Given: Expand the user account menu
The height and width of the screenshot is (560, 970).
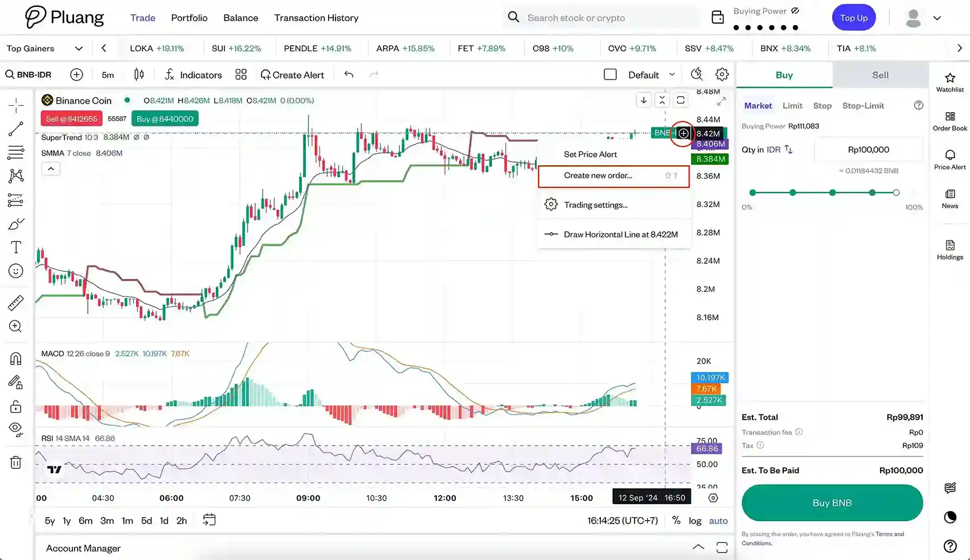Looking at the screenshot, I should point(937,18).
